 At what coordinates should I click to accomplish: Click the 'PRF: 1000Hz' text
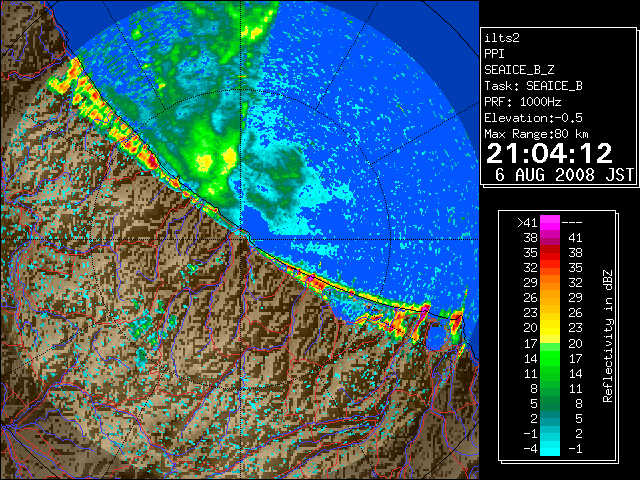point(522,102)
